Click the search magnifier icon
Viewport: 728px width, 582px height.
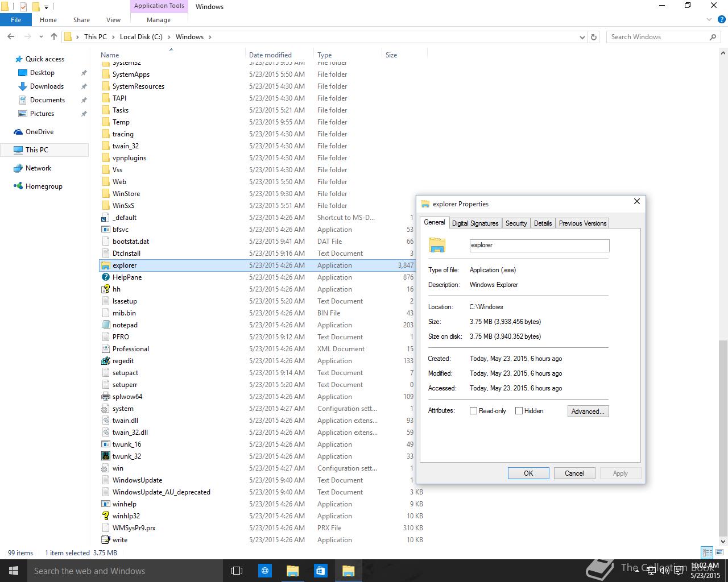click(x=713, y=37)
